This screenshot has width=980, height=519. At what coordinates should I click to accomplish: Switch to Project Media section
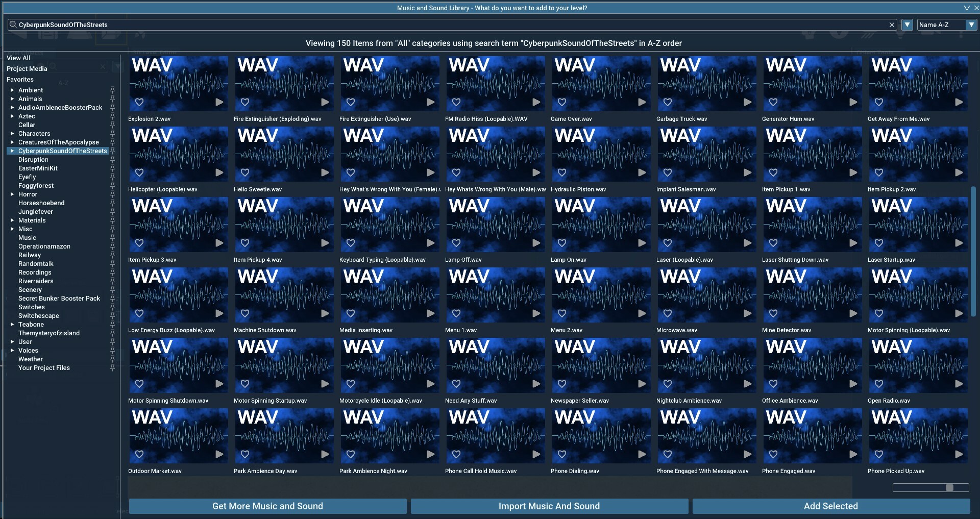[x=27, y=69]
